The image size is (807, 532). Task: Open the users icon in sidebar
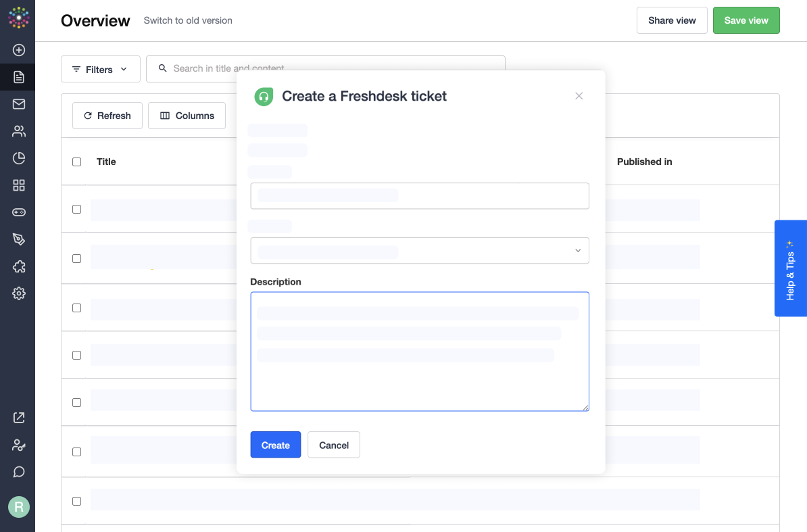click(18, 131)
